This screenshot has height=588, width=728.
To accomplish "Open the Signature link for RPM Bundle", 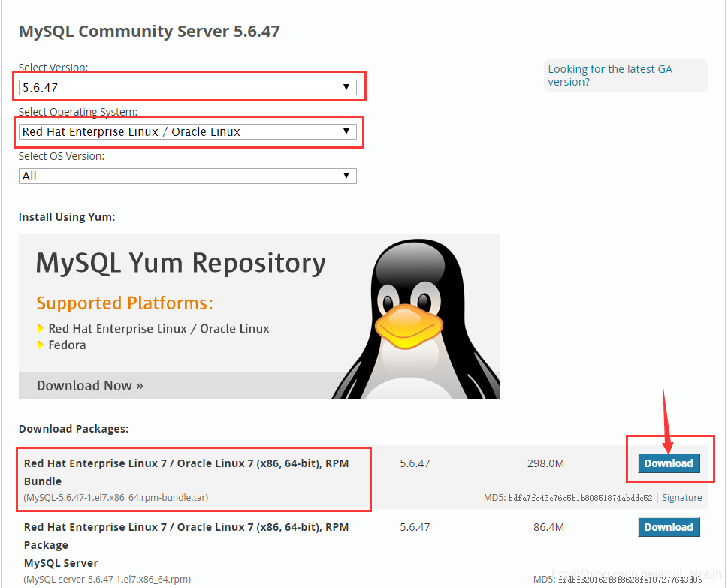I will click(681, 497).
